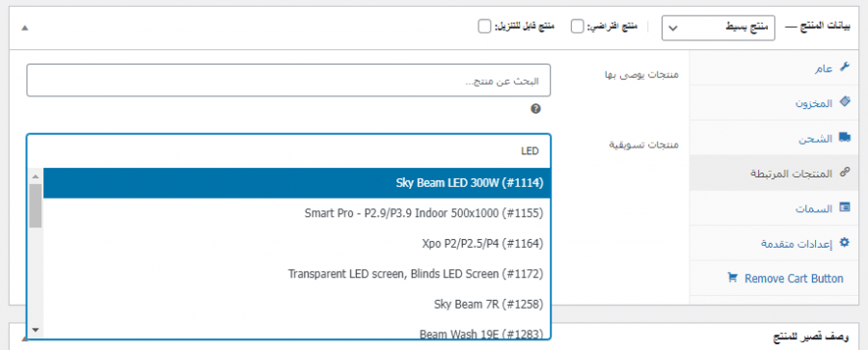The image size is (868, 350).
Task: Click the help question mark icon
Action: pos(535,109)
